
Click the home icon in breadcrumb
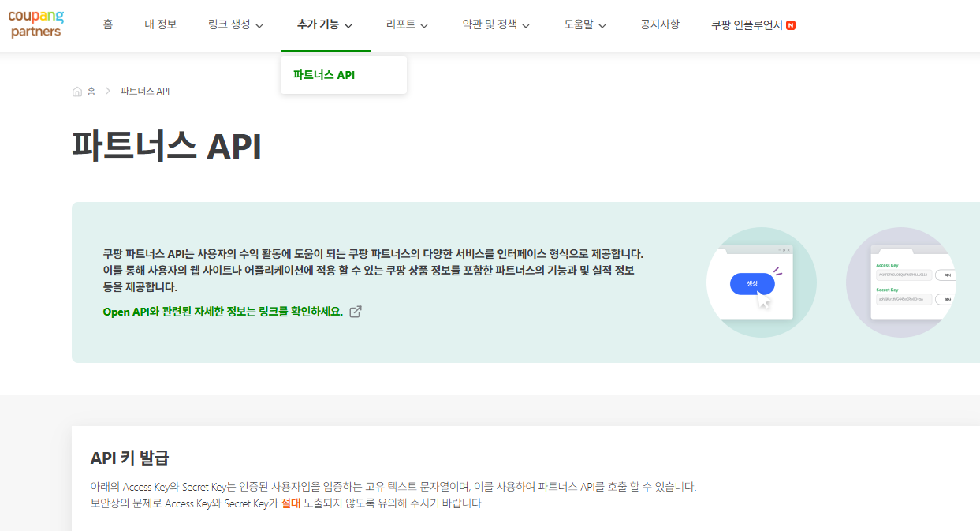point(77,92)
